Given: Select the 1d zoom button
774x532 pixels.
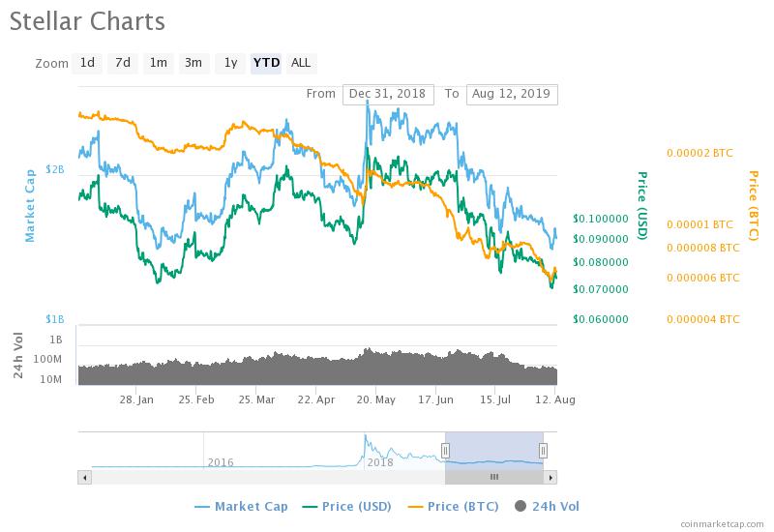Looking at the screenshot, I should click(87, 63).
